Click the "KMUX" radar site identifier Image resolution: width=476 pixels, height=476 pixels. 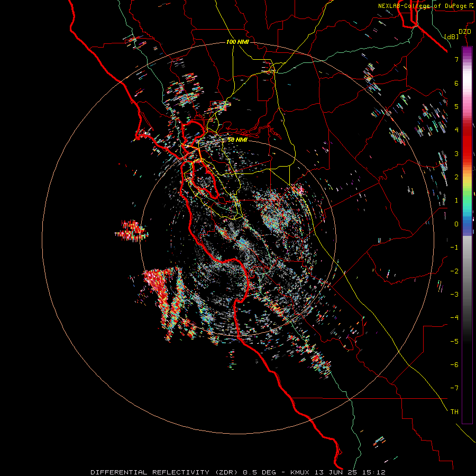coord(300,472)
